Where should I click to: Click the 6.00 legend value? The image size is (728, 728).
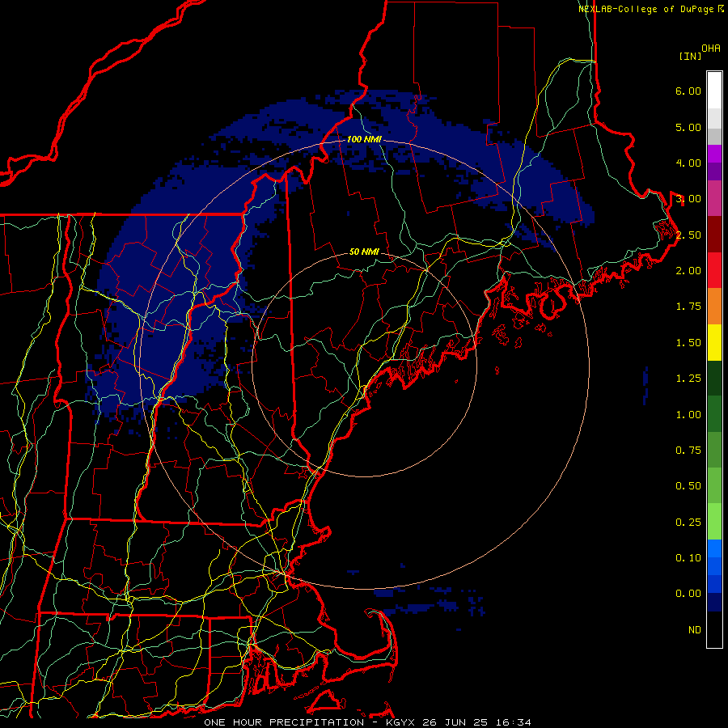[688, 91]
